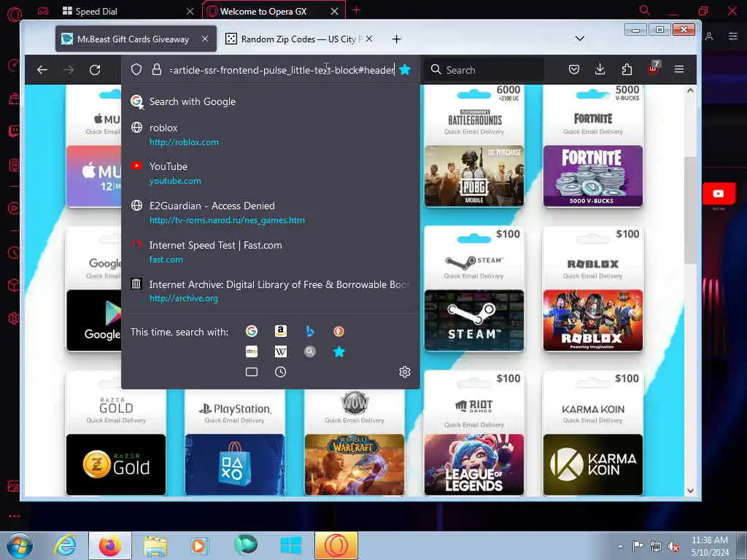Open the Opera GX main menu logo
747x560 pixels.
tap(15, 13)
